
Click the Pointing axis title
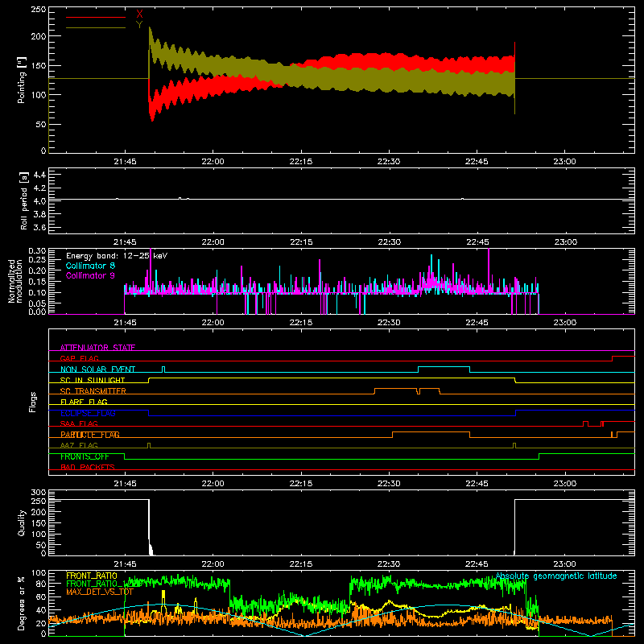pos(22,80)
